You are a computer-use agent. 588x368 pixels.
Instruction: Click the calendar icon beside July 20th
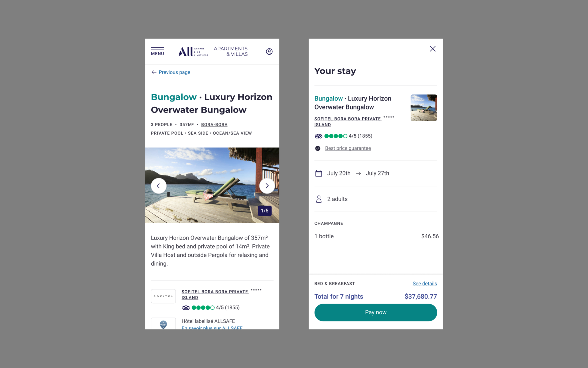(318, 174)
